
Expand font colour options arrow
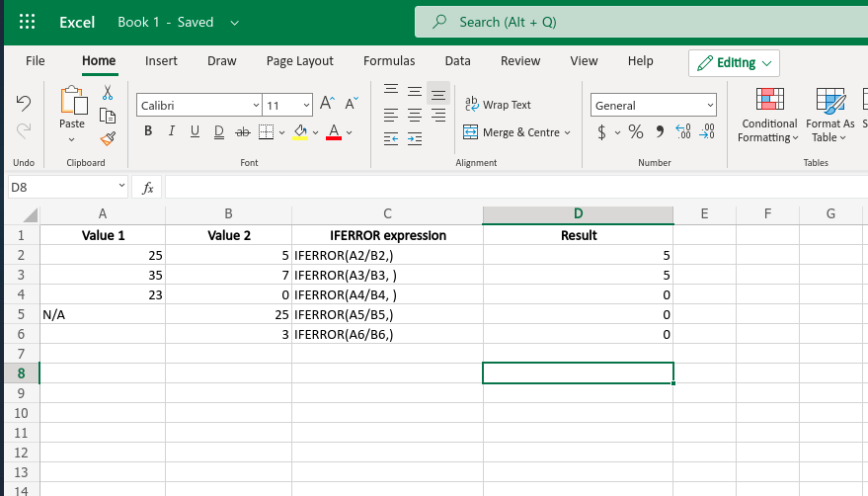click(x=350, y=132)
